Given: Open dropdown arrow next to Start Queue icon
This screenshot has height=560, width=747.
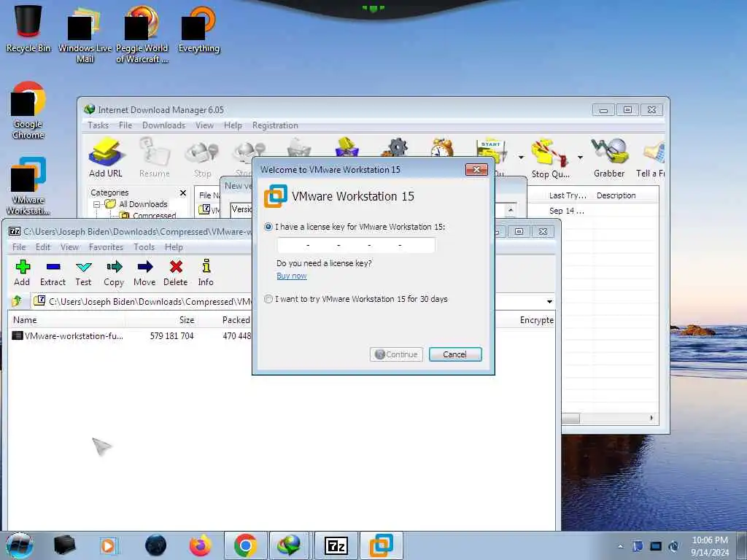Looking at the screenshot, I should pyautogui.click(x=521, y=157).
